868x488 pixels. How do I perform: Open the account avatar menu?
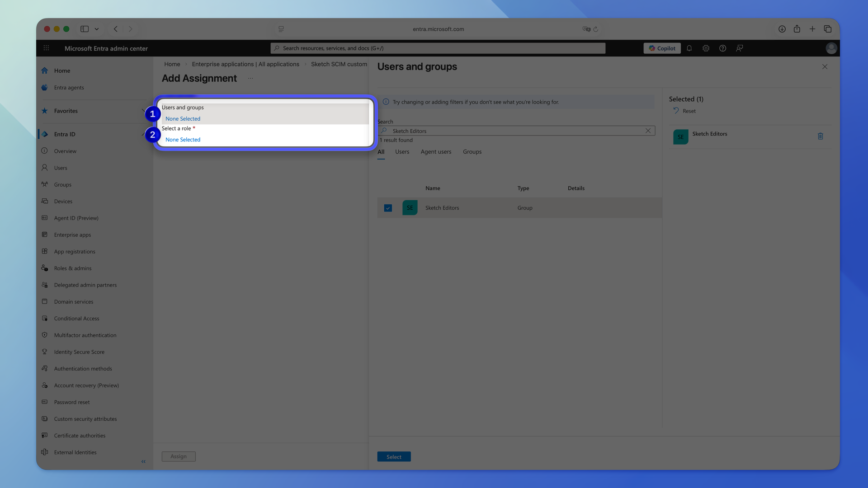(x=831, y=48)
